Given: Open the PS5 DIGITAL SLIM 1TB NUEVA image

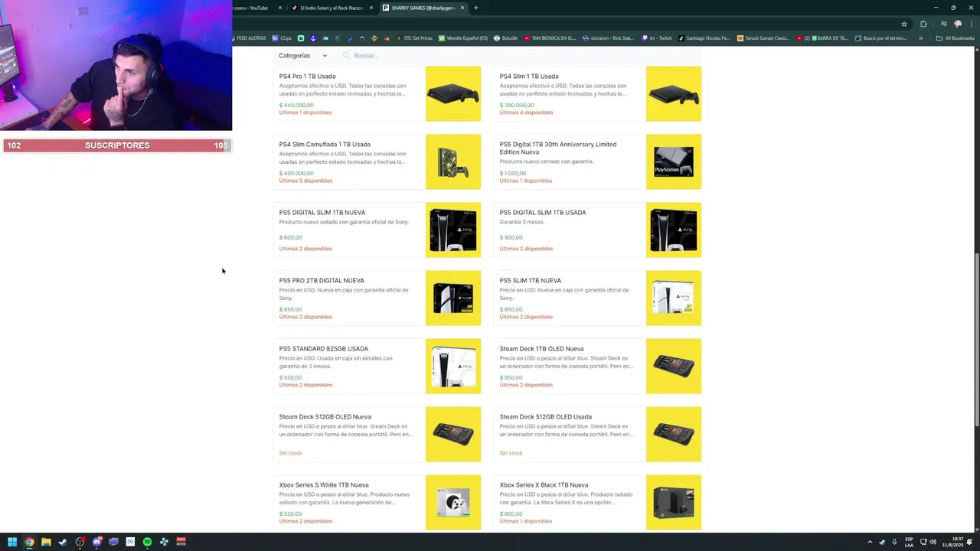Looking at the screenshot, I should pyautogui.click(x=453, y=230).
